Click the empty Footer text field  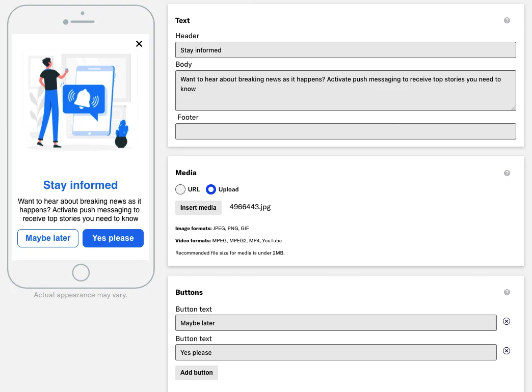(x=345, y=131)
